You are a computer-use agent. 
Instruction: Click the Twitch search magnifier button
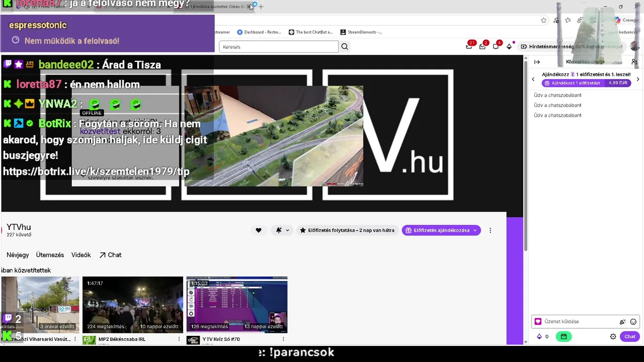(x=345, y=47)
